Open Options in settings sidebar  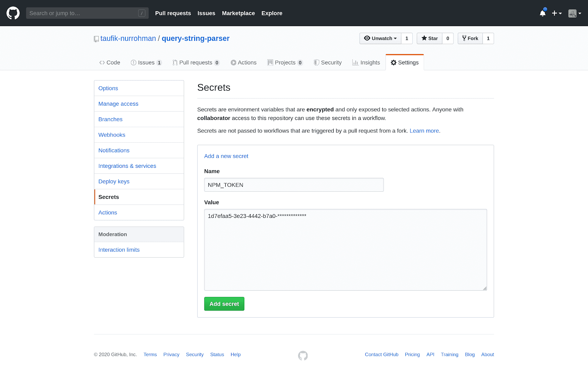click(139, 88)
